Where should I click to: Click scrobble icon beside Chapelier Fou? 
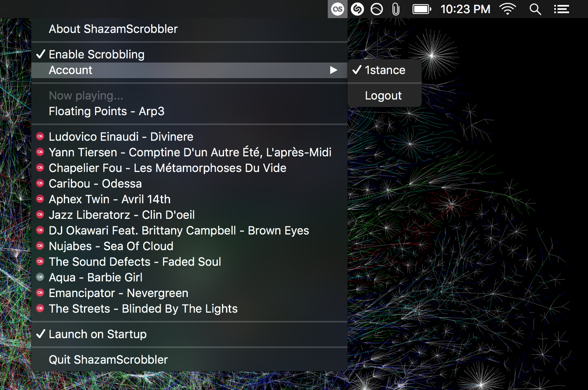(x=40, y=167)
